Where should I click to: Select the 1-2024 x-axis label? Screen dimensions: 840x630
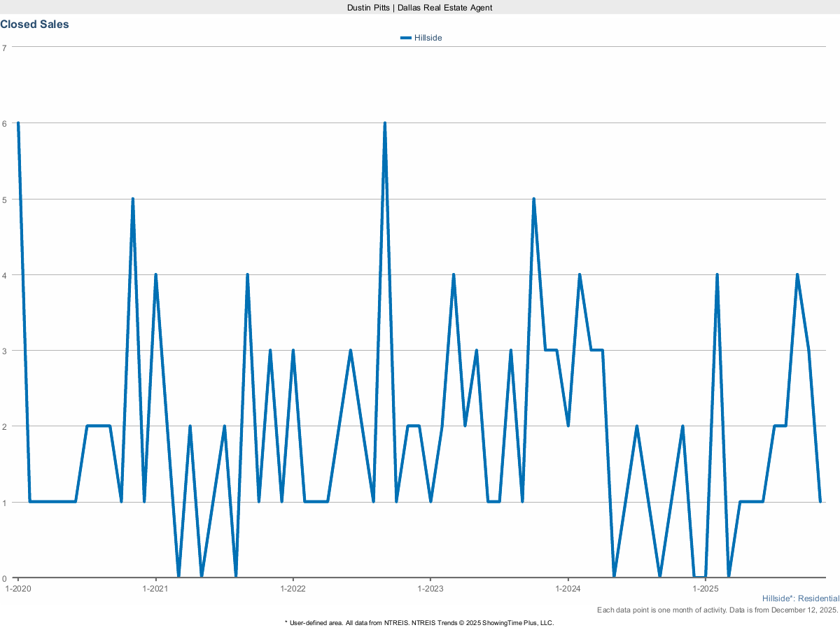pyautogui.click(x=568, y=588)
